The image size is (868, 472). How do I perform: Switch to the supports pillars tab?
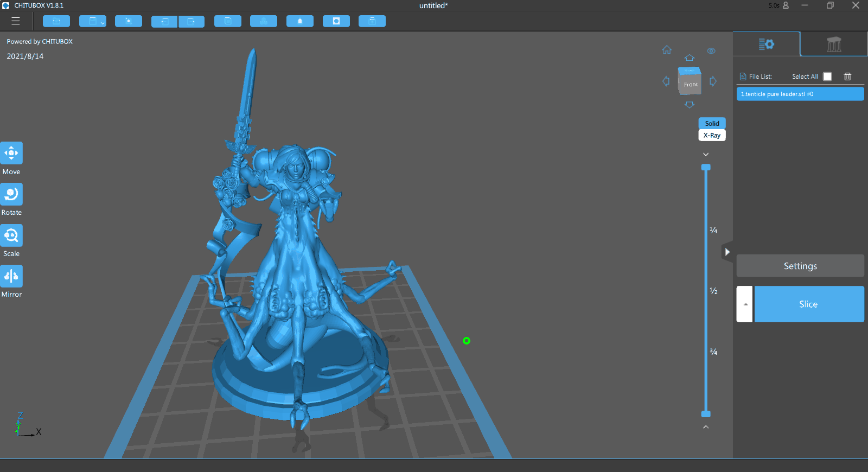coord(834,44)
